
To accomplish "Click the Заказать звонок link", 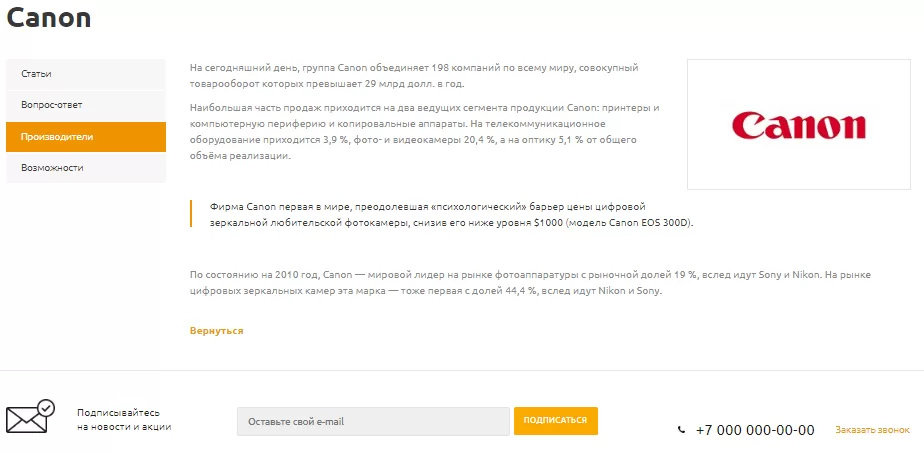I will pos(872,430).
